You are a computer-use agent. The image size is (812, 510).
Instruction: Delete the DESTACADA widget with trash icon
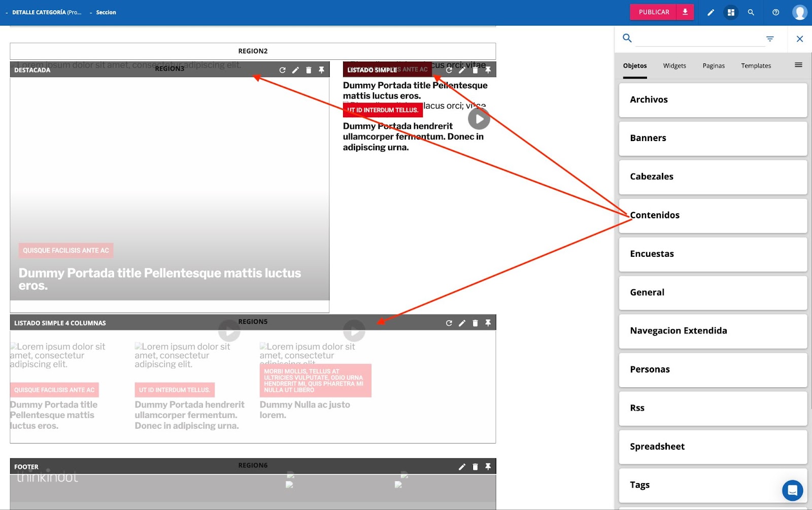pyautogui.click(x=309, y=70)
